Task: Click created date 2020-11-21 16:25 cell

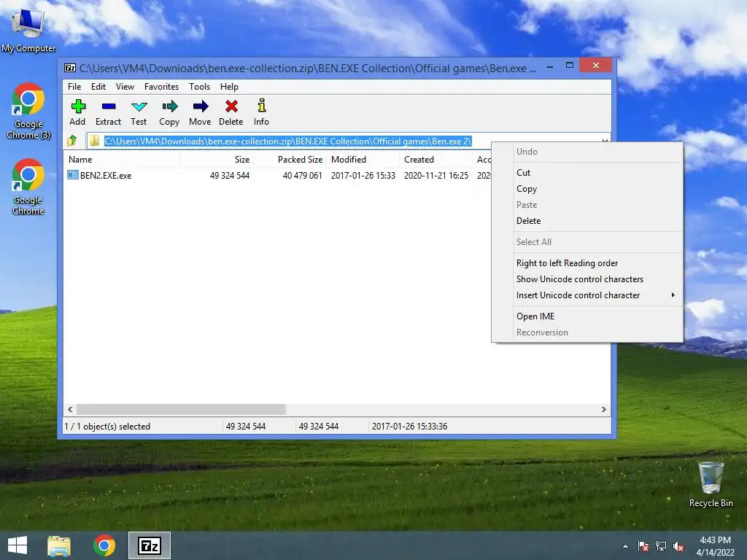Action: click(436, 175)
